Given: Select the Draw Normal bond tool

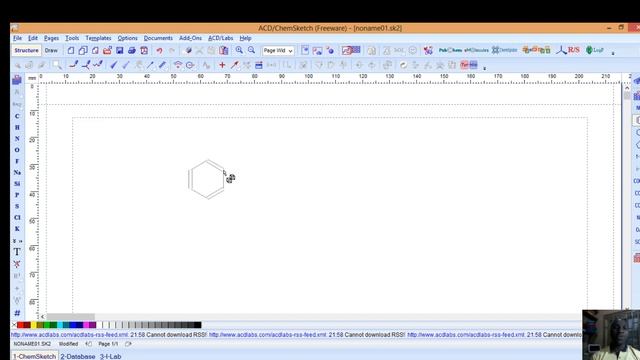Looking at the screenshot, I should tap(74, 64).
